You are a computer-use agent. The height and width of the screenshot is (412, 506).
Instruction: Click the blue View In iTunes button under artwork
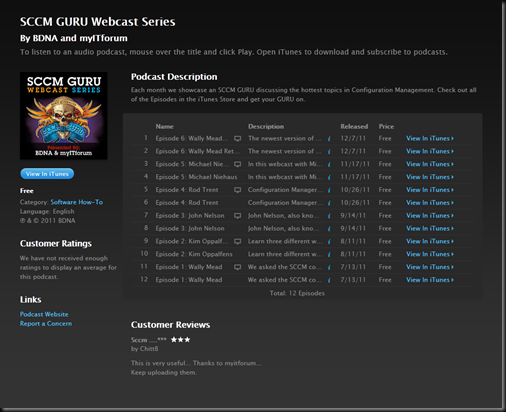tap(47, 174)
